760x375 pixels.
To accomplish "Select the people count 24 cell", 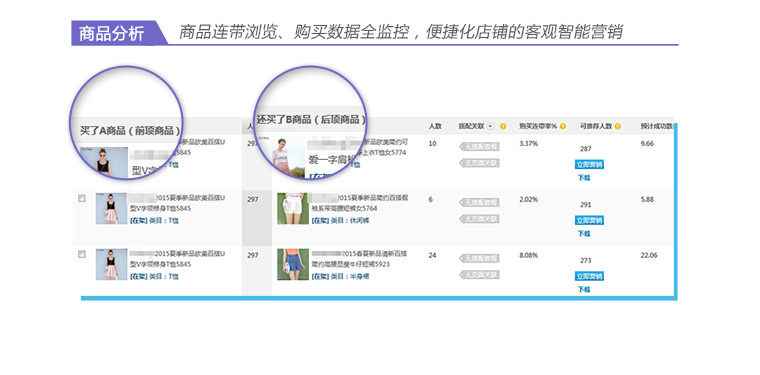I will 432,255.
